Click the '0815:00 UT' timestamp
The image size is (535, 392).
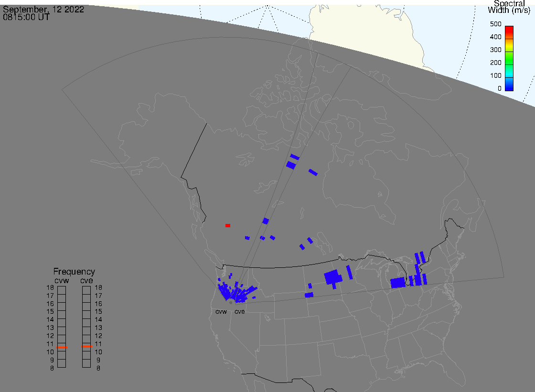click(26, 17)
